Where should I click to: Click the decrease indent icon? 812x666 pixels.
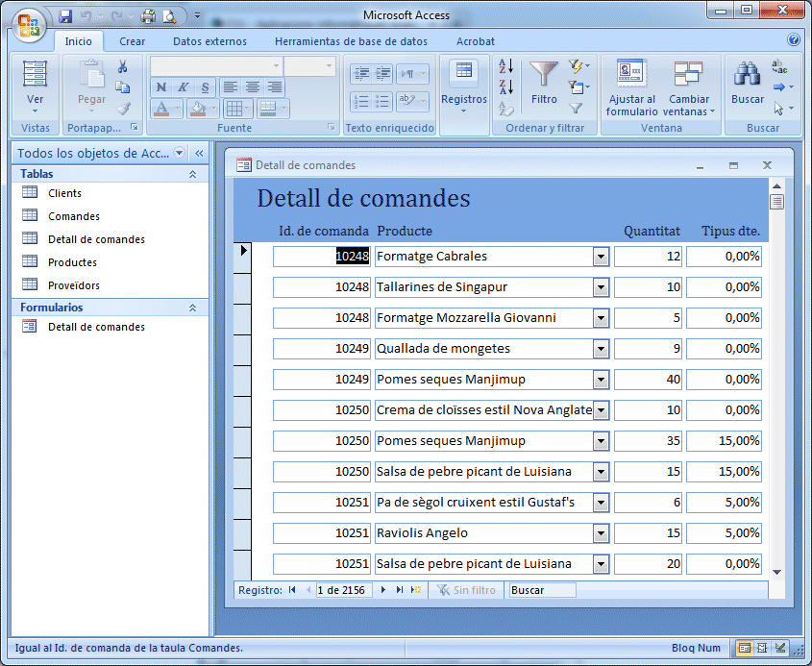(x=361, y=74)
